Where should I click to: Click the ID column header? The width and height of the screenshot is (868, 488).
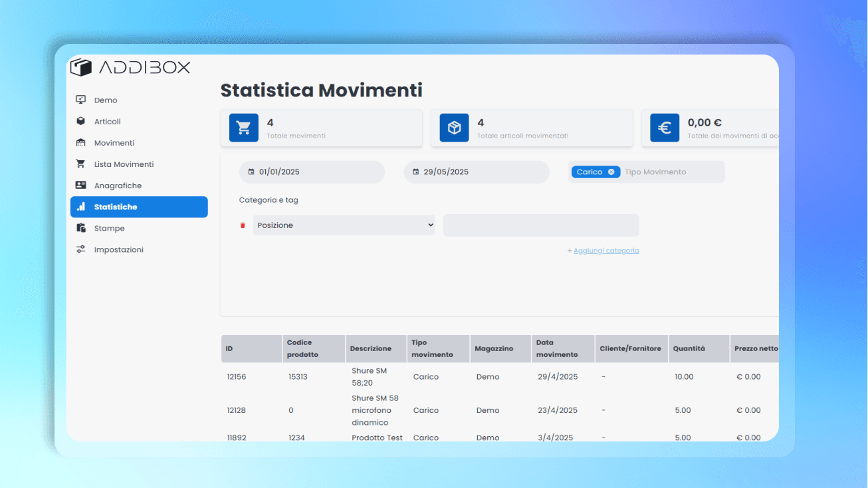(x=251, y=348)
